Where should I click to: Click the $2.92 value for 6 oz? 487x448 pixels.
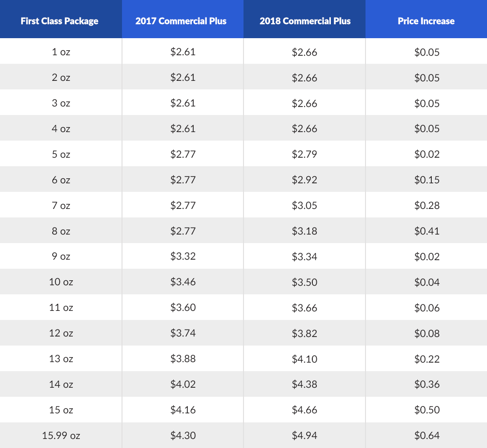point(304,179)
